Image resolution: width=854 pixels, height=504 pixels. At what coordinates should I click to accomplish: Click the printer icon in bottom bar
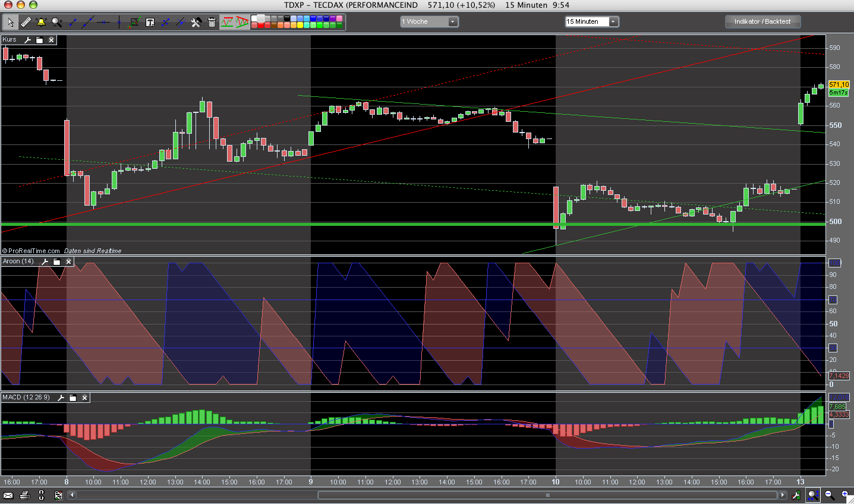tap(24, 495)
